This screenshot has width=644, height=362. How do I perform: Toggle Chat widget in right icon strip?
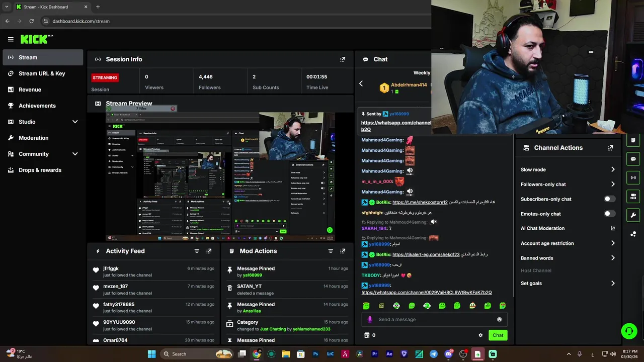(633, 159)
